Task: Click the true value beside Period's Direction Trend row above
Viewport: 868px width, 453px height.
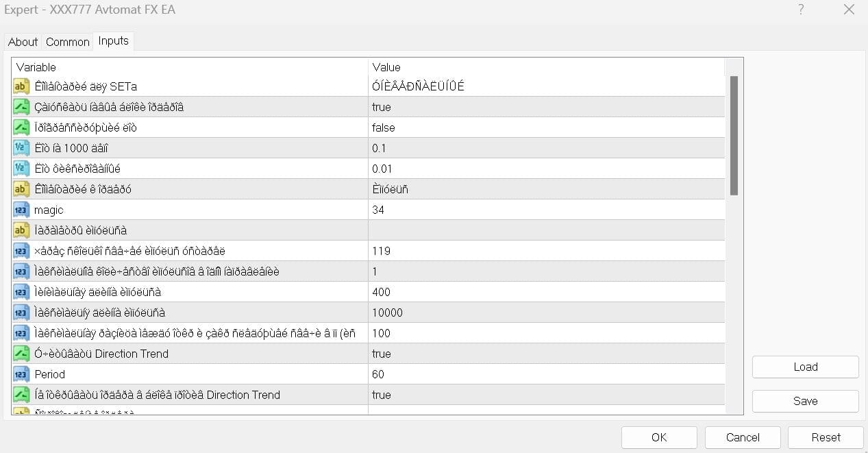Action: [x=382, y=354]
